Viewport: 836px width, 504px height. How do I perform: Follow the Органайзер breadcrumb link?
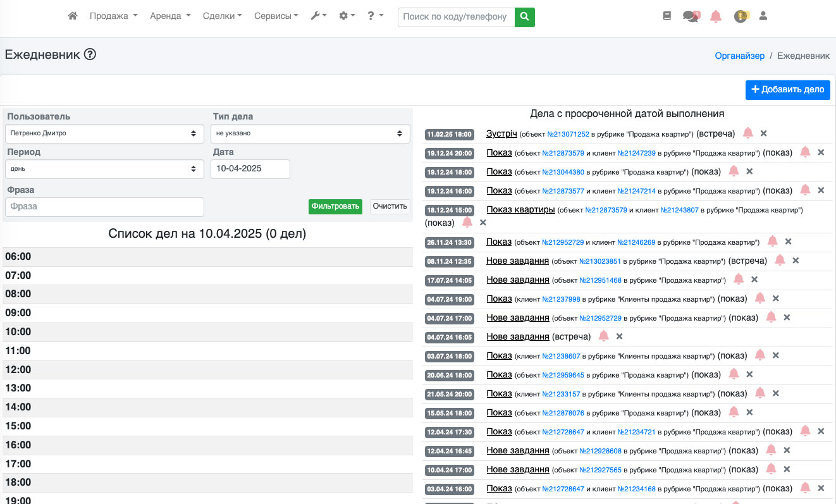(x=739, y=56)
